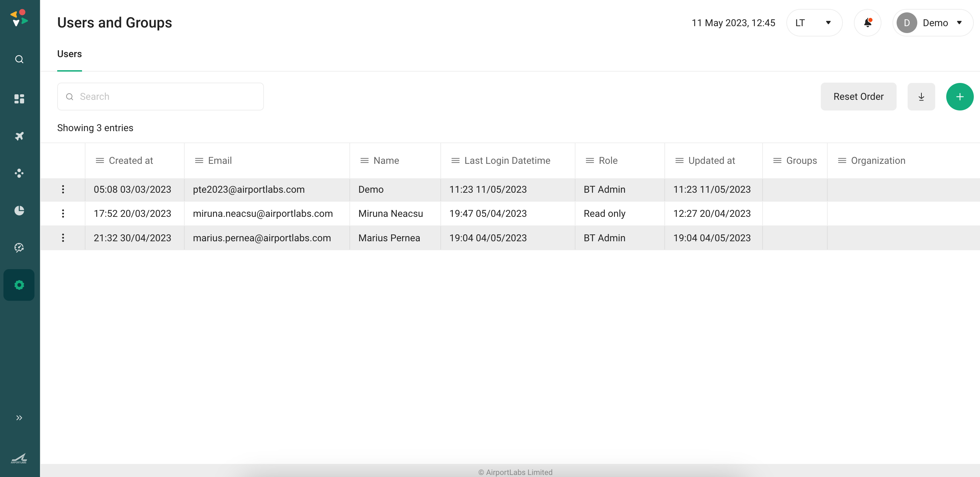Open row options menu for Miruna Neacsu
The height and width of the screenshot is (477, 980).
(63, 214)
